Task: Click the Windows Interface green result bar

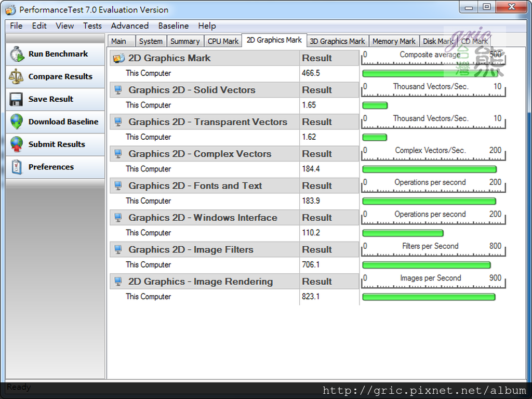Action: tap(403, 233)
